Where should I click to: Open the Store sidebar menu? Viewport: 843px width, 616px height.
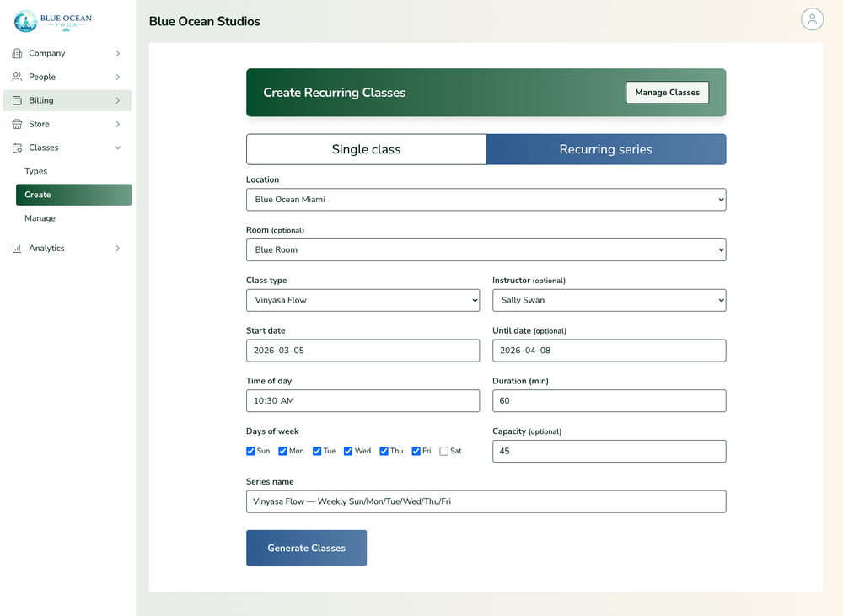[67, 124]
